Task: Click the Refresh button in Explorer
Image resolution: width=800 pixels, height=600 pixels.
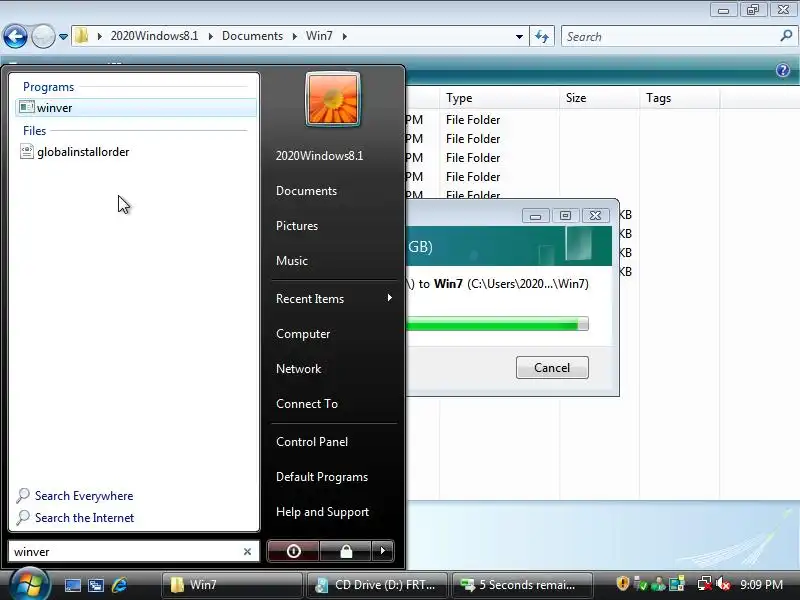Action: point(542,36)
